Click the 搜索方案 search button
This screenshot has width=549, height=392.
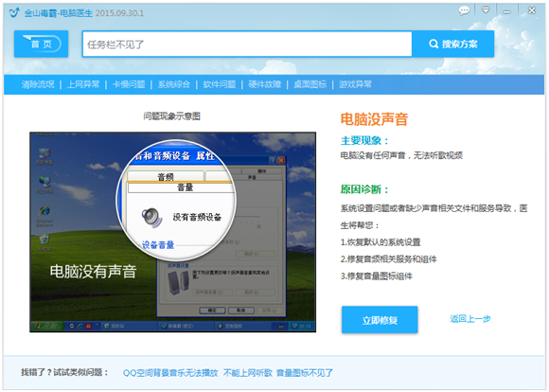coord(453,44)
